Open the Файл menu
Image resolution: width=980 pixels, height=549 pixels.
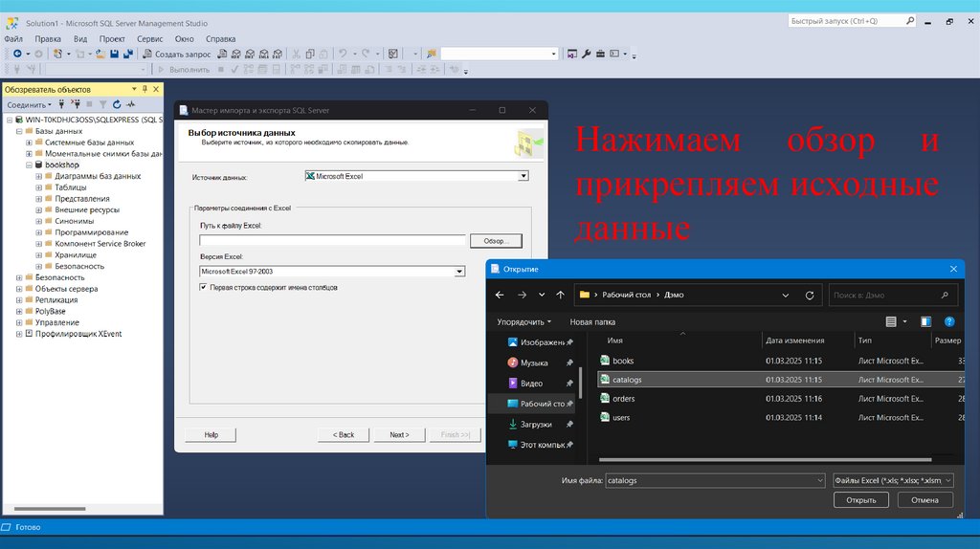(x=13, y=38)
